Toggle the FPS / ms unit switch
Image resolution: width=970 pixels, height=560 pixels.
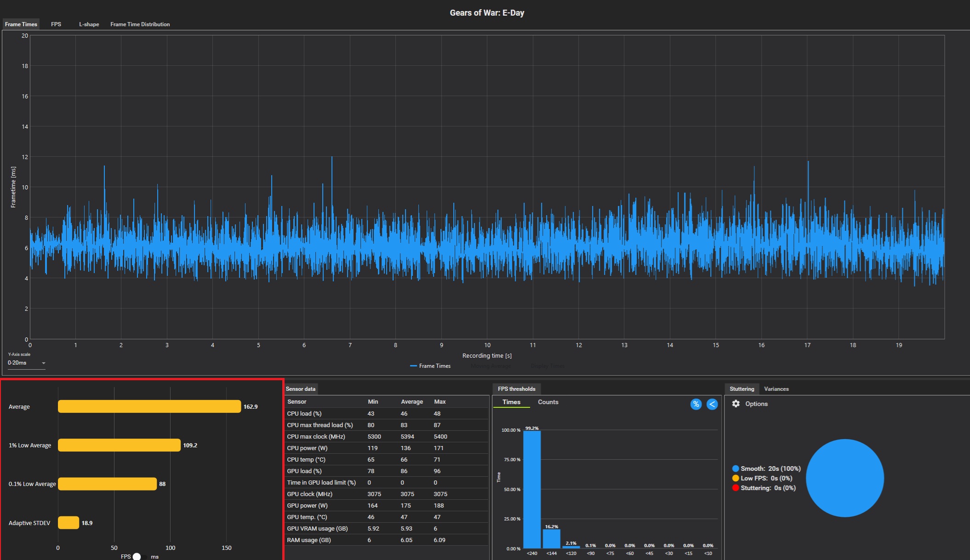point(139,556)
